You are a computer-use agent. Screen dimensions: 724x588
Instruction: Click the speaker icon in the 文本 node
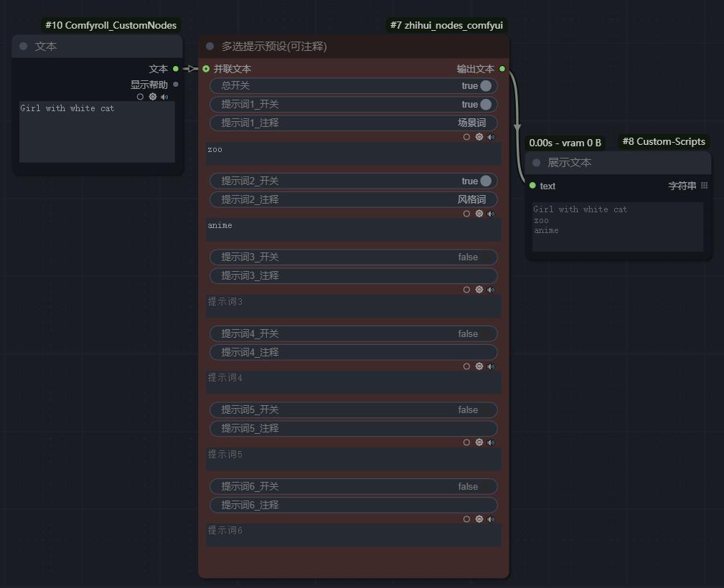pyautogui.click(x=164, y=97)
